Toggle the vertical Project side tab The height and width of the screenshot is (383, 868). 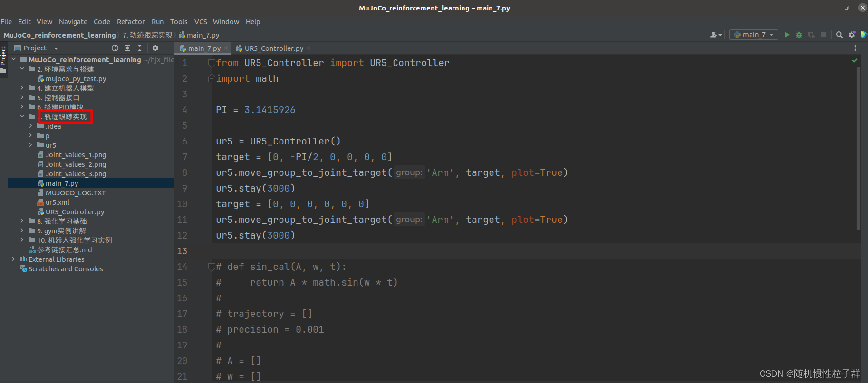4,59
